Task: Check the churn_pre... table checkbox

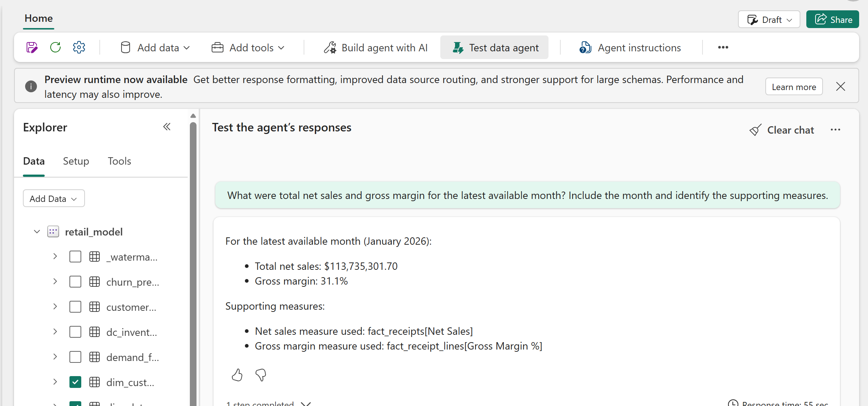Action: tap(75, 282)
